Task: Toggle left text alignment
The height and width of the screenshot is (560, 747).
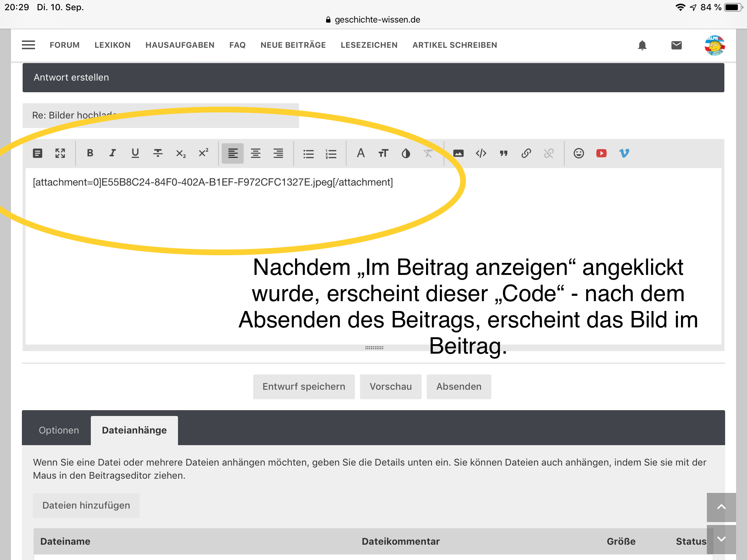Action: click(233, 153)
